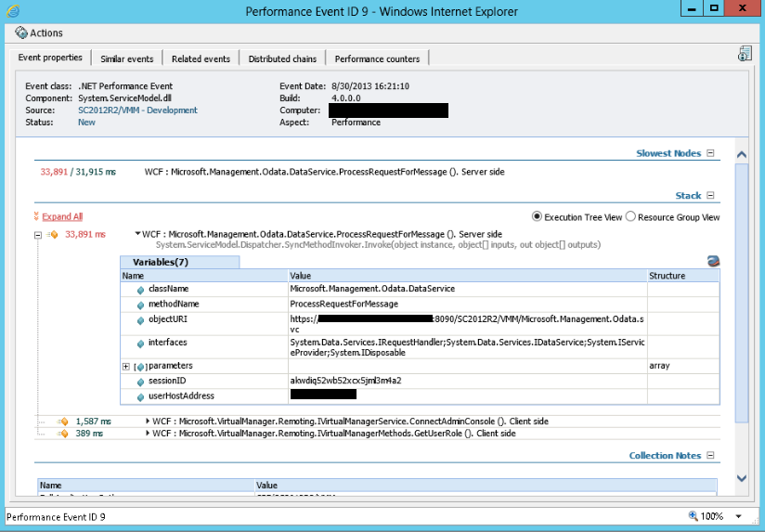Expand the parameters variable row

tap(126, 366)
